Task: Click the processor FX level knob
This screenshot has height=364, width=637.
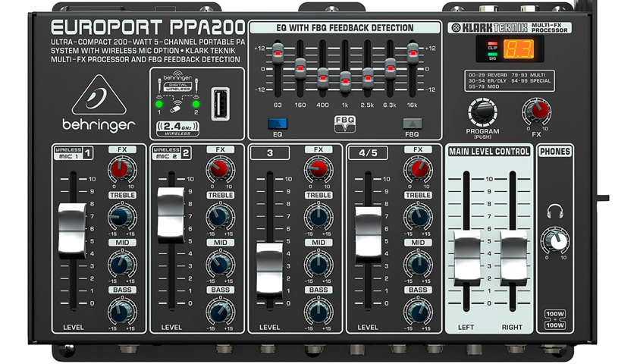Action: (536, 111)
